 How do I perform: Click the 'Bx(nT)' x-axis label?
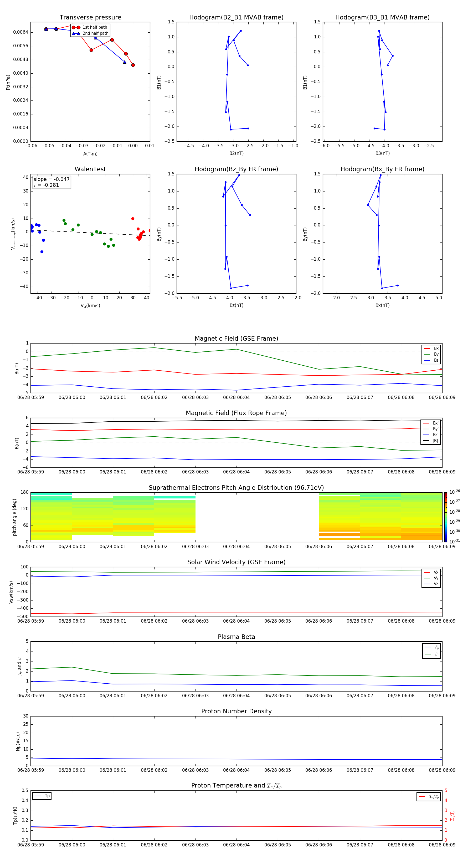382,305
